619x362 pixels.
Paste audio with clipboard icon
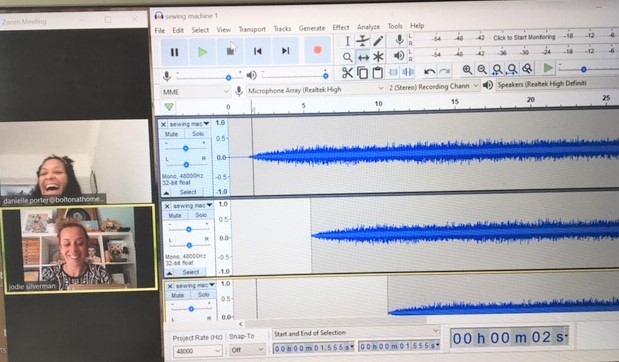[377, 73]
